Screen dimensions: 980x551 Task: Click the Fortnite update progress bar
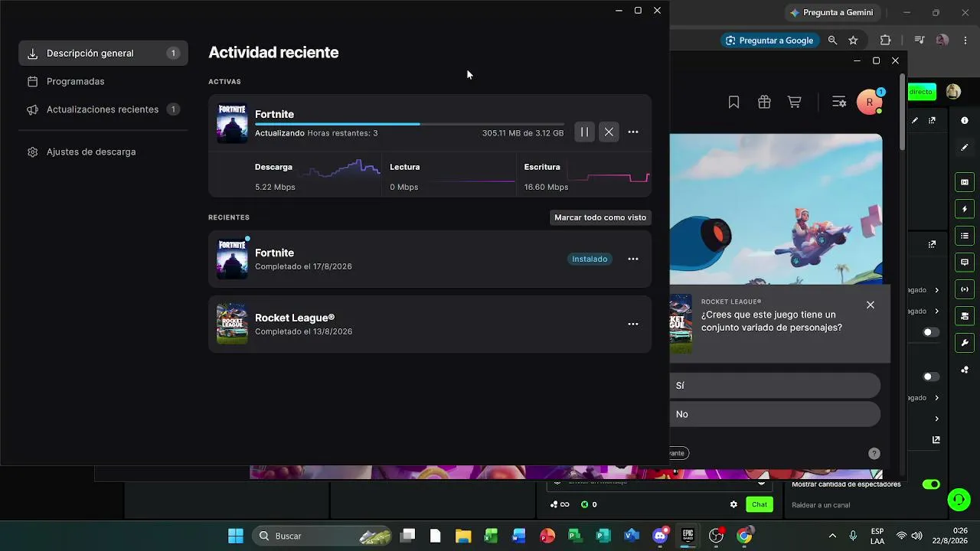pos(410,124)
